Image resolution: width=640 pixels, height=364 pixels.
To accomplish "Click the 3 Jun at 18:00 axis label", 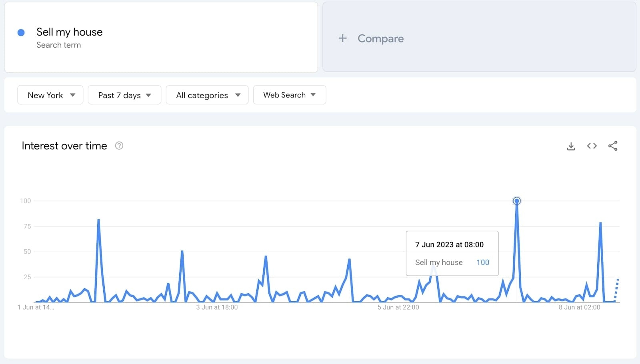I will (x=217, y=307).
